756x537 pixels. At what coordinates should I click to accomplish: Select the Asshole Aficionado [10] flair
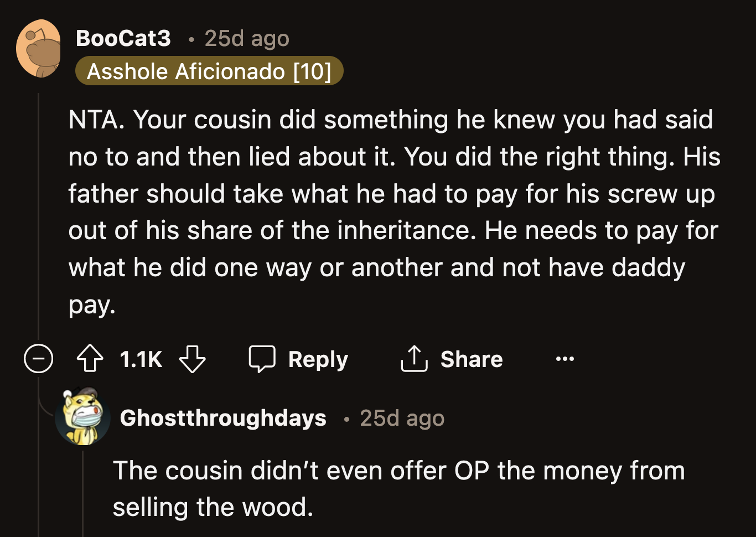tap(210, 70)
